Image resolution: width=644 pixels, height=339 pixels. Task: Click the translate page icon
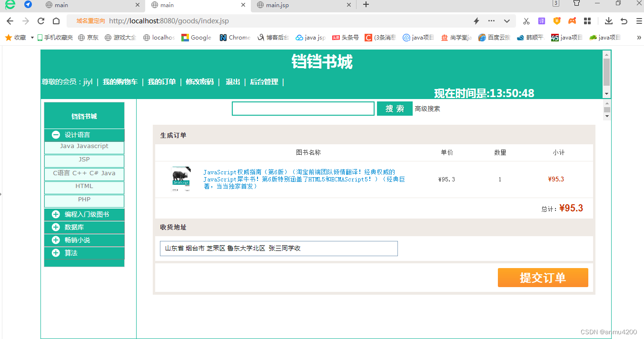coord(541,21)
